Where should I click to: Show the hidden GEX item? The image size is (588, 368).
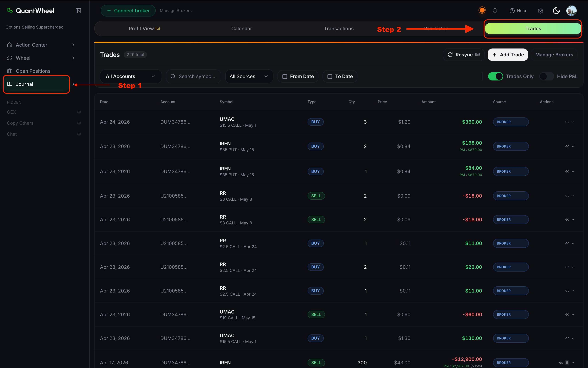(x=79, y=112)
